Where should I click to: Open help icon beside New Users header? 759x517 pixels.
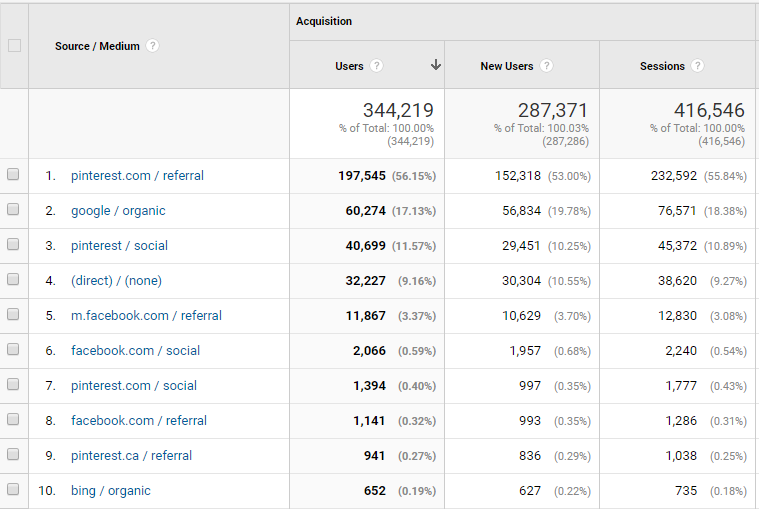point(546,66)
